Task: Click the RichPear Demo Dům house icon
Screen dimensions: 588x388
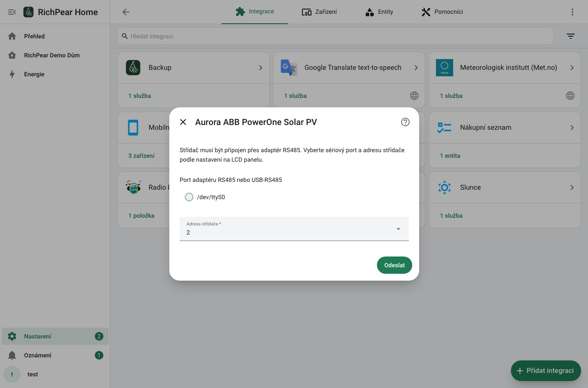Action: pyautogui.click(x=12, y=55)
